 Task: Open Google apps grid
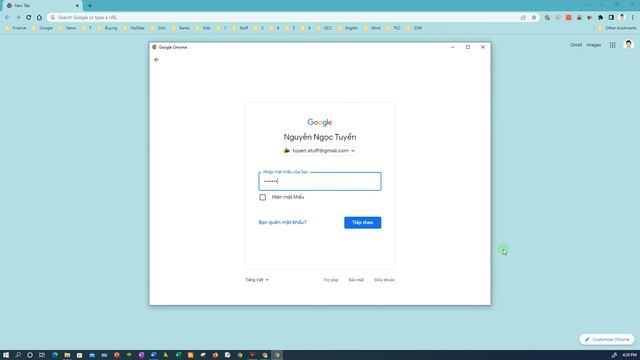(613, 45)
